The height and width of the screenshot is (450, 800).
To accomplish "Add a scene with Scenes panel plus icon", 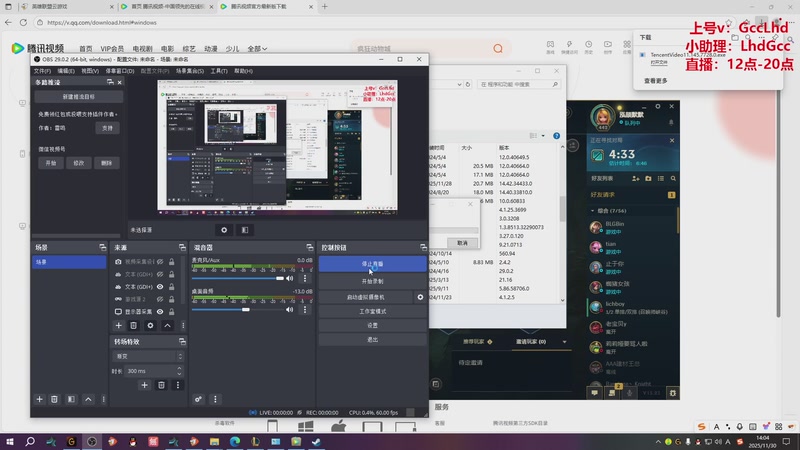I will [x=39, y=399].
